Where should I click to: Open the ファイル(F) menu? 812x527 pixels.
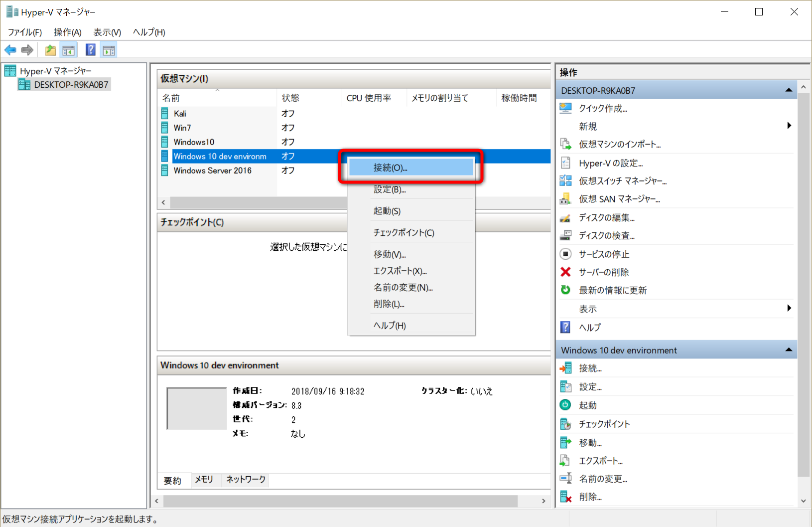(25, 32)
